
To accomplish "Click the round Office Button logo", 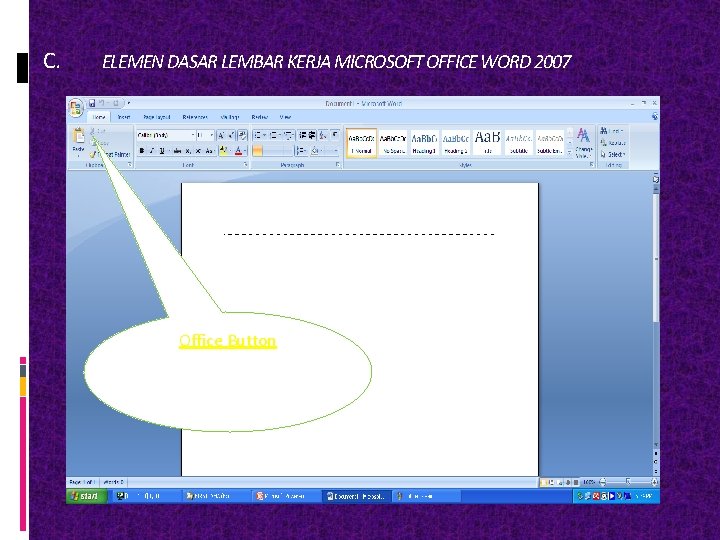I will click(x=76, y=108).
